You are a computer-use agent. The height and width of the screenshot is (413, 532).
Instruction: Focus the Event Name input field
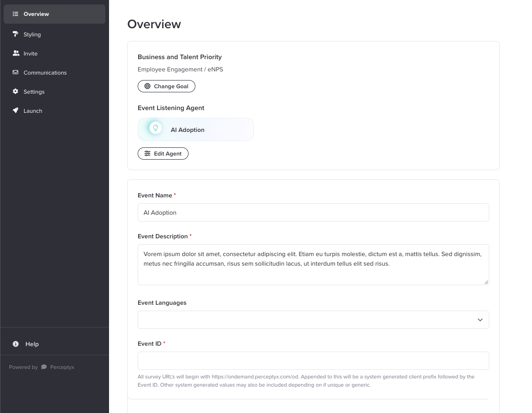point(313,212)
